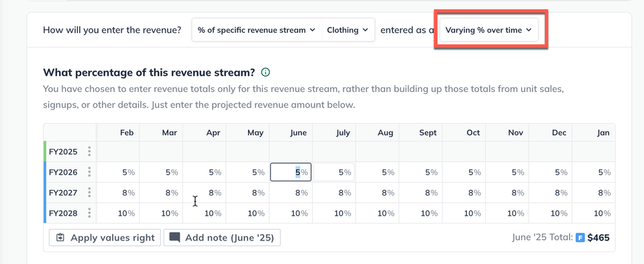Screen dimensions: 644x264
Task: Click the blue F forecast icon beside $465
Action: pyautogui.click(x=580, y=238)
